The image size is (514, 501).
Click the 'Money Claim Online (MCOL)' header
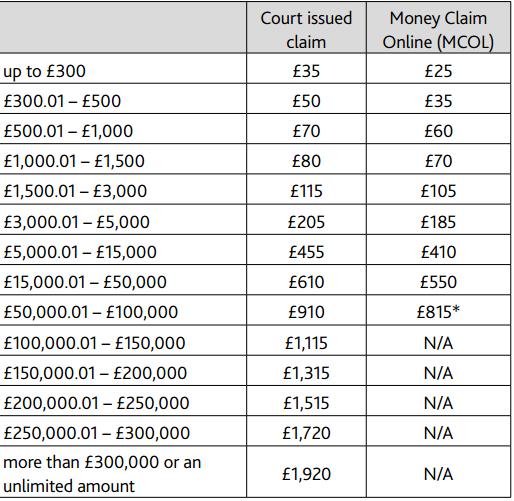tap(438, 30)
